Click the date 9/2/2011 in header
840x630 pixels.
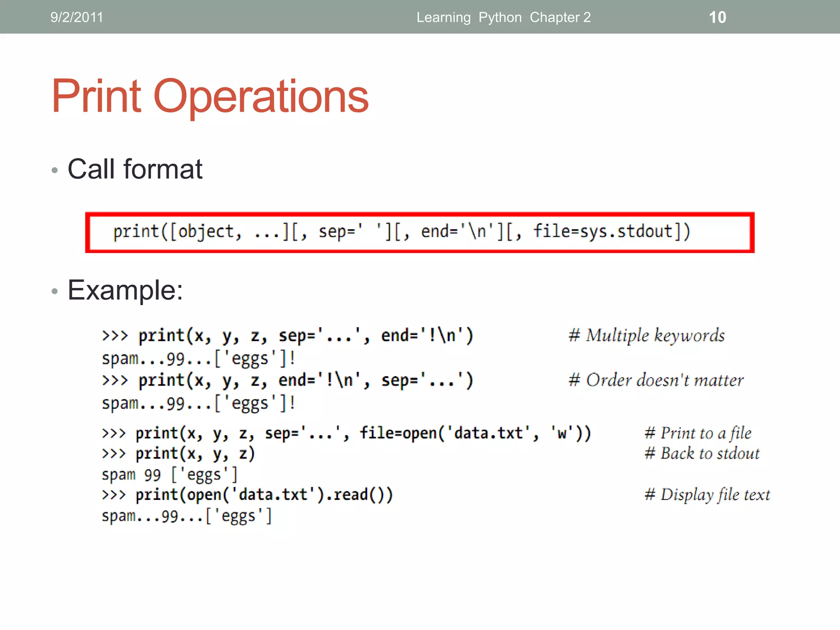pyautogui.click(x=77, y=17)
